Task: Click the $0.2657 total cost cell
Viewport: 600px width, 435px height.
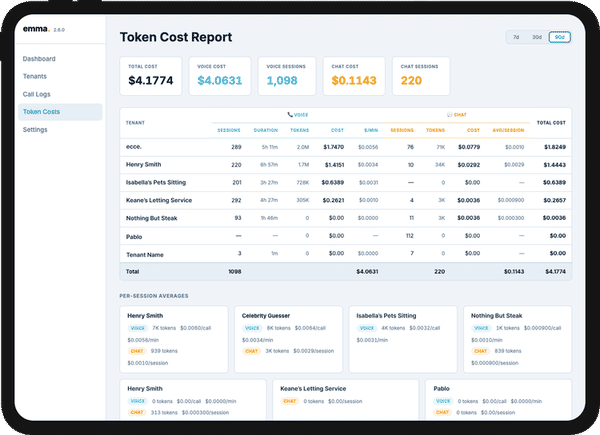Action: point(554,200)
